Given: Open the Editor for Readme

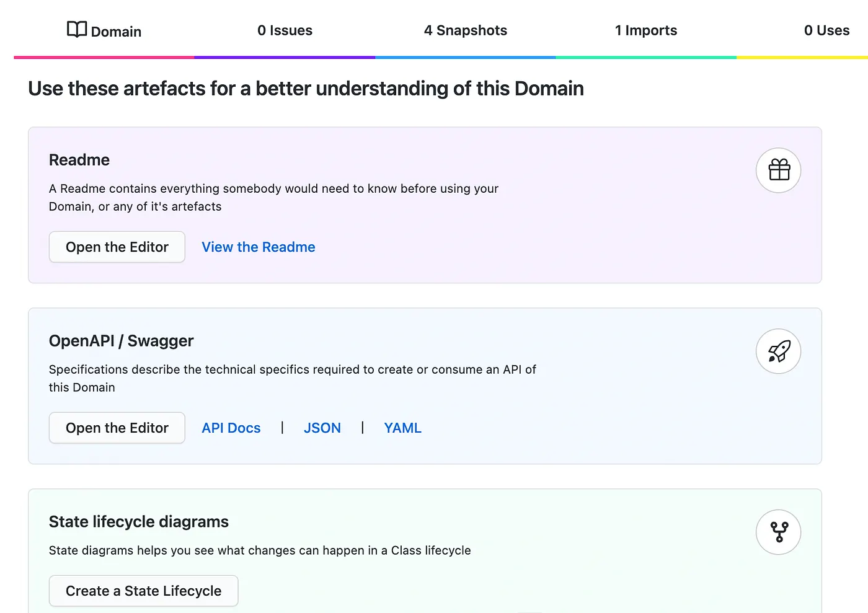Looking at the screenshot, I should 117,247.
